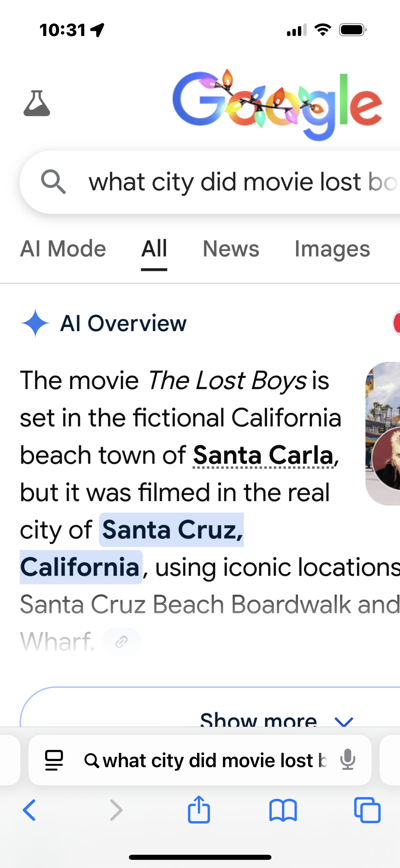The image size is (400, 868).
Task: Click the AI Overview sparkle icon
Action: click(x=35, y=323)
